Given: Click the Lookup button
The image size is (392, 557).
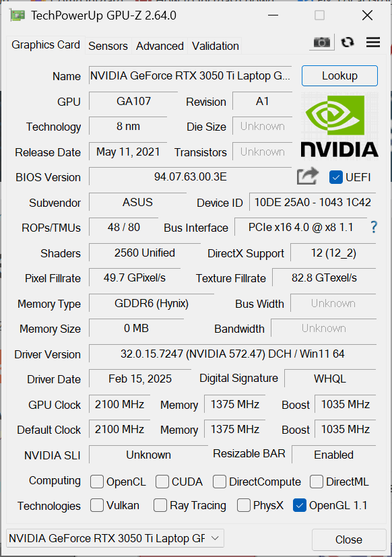Looking at the screenshot, I should [339, 75].
